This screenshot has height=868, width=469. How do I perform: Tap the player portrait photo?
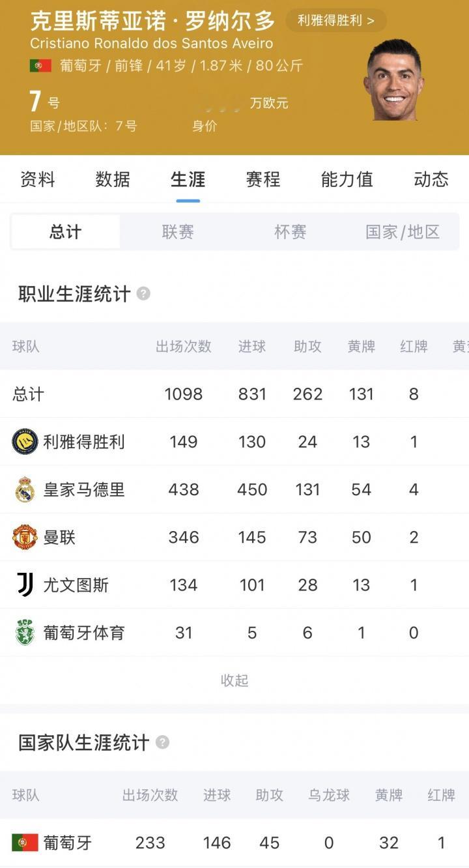point(393,80)
